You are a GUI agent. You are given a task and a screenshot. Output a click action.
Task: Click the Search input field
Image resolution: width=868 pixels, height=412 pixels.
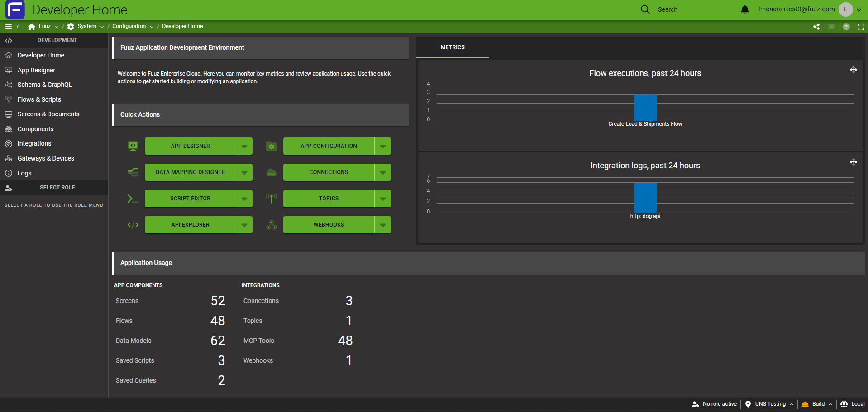(x=693, y=9)
